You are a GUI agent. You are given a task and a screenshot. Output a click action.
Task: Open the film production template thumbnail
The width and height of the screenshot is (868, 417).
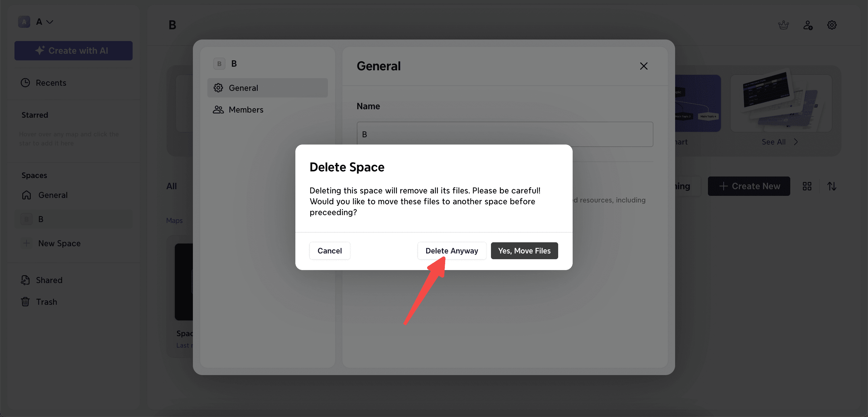click(781, 103)
